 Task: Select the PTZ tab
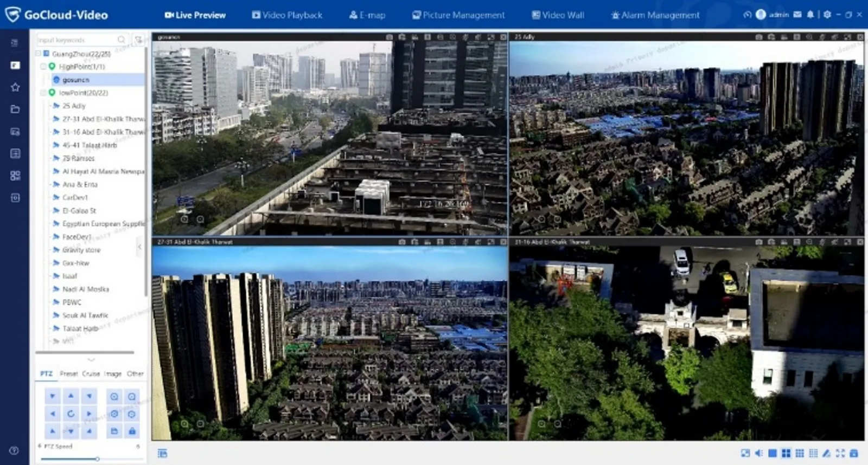[47, 374]
